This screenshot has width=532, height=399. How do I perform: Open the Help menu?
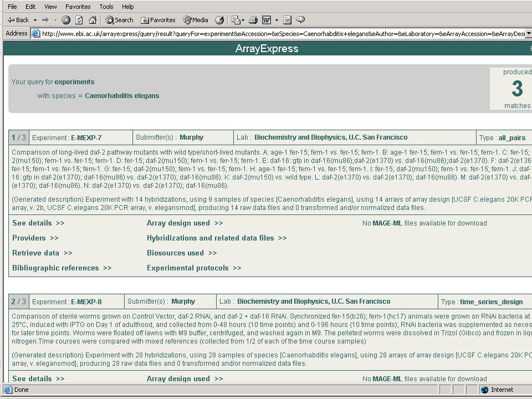128,7
